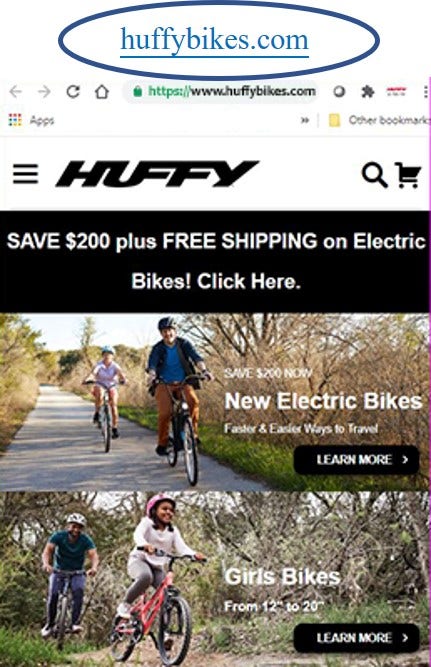Click the Huffy logo
The width and height of the screenshot is (431, 667).
[157, 174]
